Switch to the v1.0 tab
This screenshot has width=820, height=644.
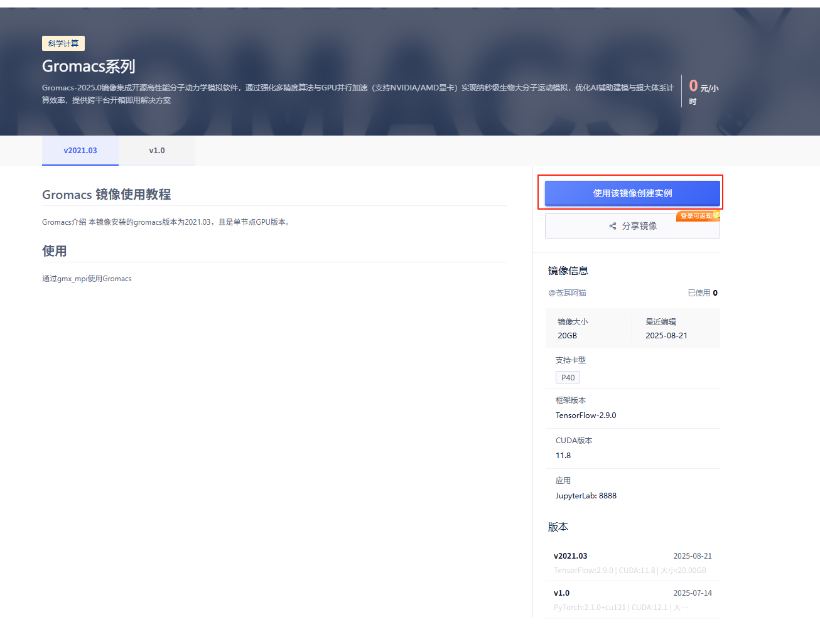[x=157, y=151]
